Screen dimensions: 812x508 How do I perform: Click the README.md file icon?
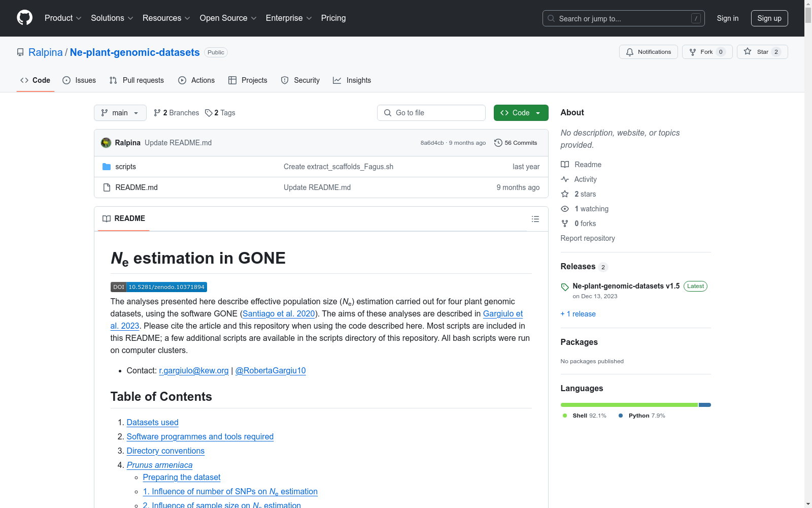(x=107, y=187)
